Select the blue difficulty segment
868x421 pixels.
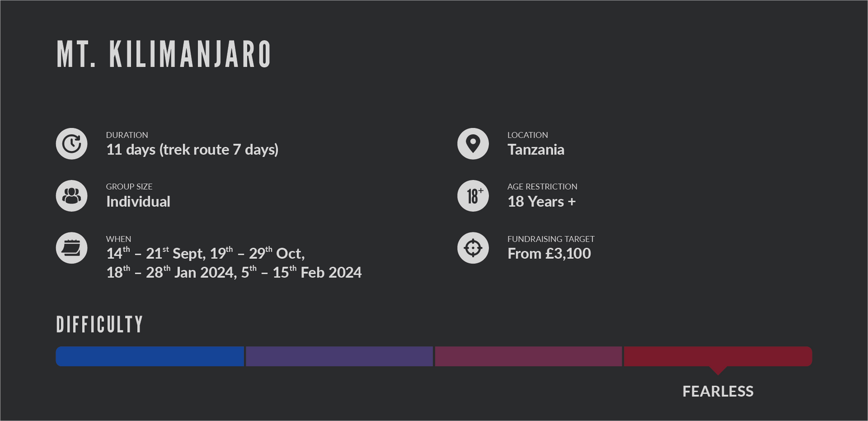click(150, 356)
